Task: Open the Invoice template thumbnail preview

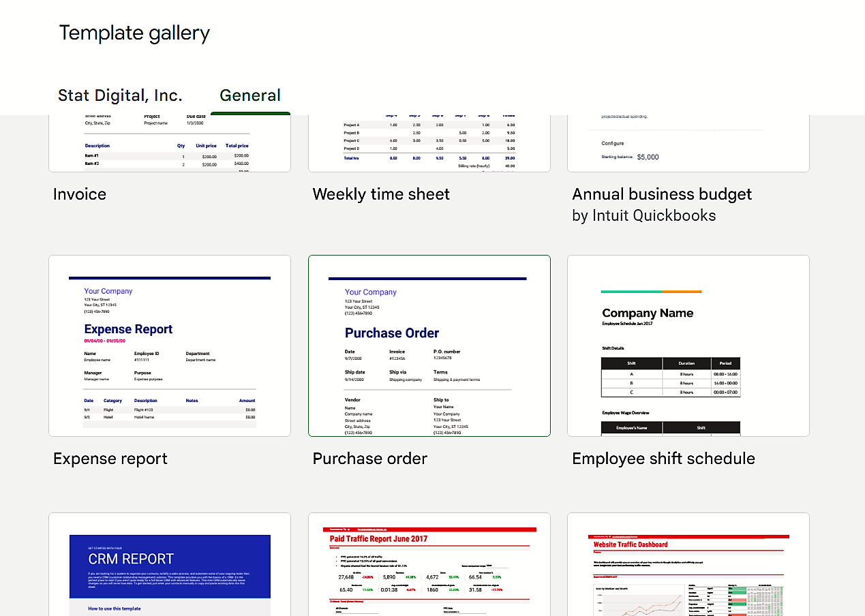Action: click(x=170, y=143)
